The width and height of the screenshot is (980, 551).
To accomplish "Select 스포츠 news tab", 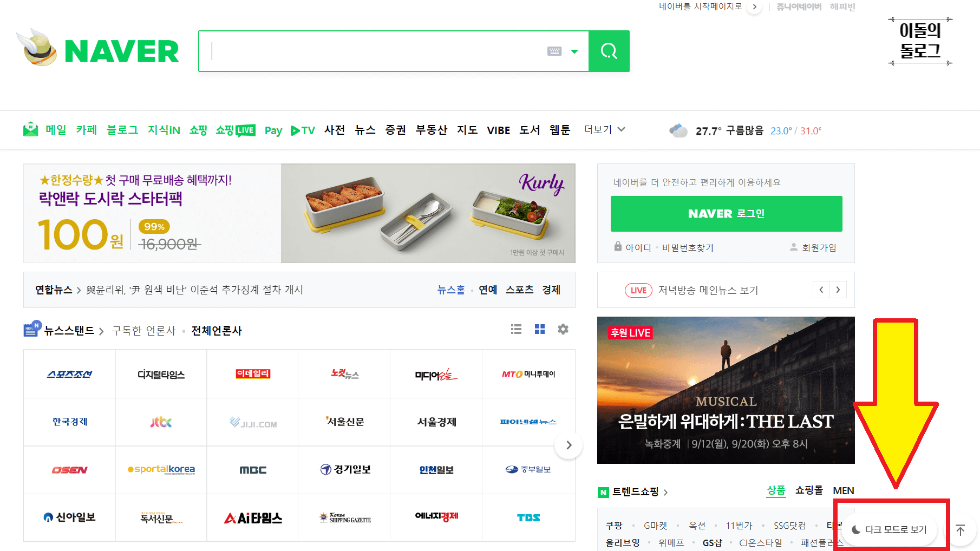I will (x=520, y=290).
